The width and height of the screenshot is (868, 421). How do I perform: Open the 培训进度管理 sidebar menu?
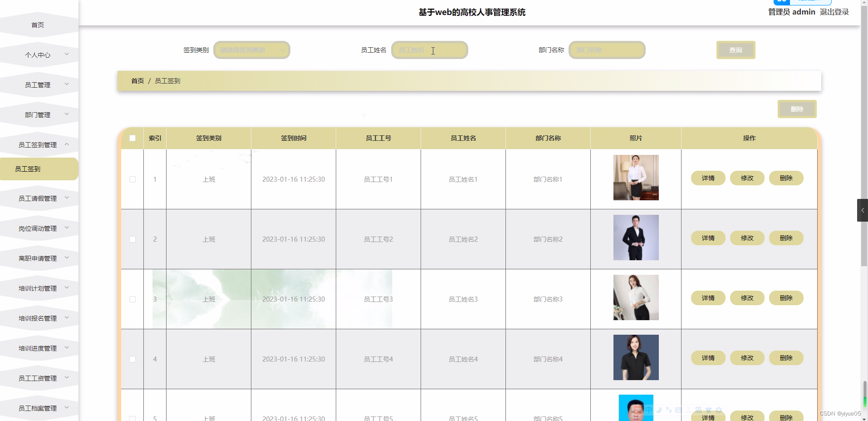click(x=38, y=348)
